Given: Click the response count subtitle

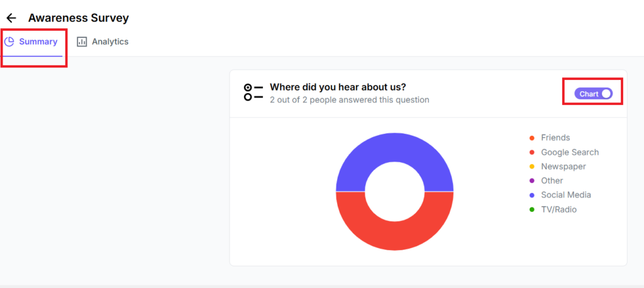Looking at the screenshot, I should pyautogui.click(x=349, y=99).
